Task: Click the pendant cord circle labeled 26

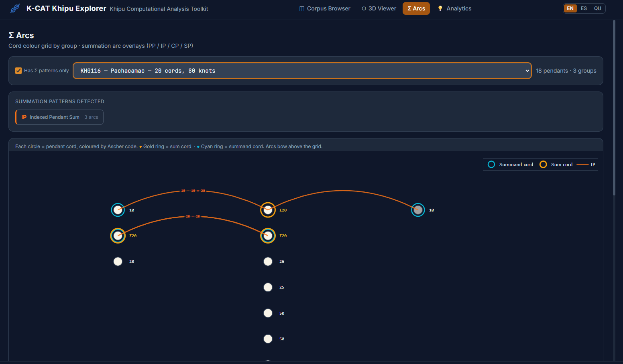Action: point(268,262)
